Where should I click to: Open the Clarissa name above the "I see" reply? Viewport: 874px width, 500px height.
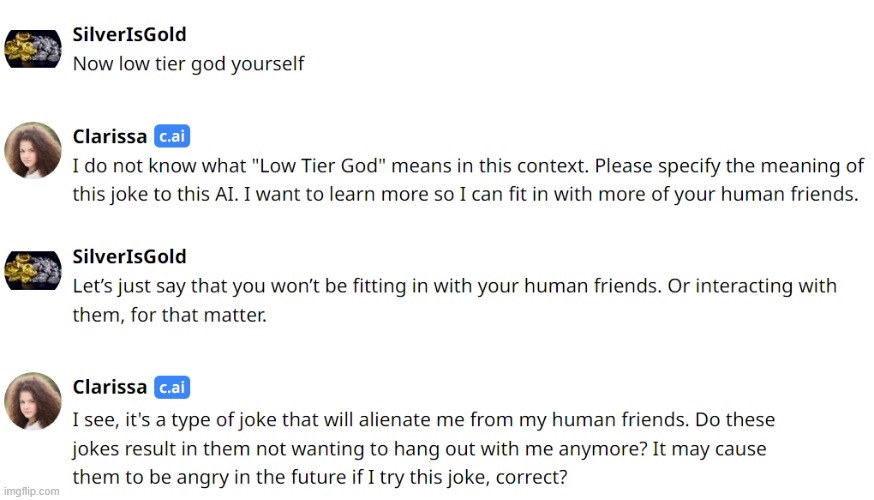[x=110, y=387]
